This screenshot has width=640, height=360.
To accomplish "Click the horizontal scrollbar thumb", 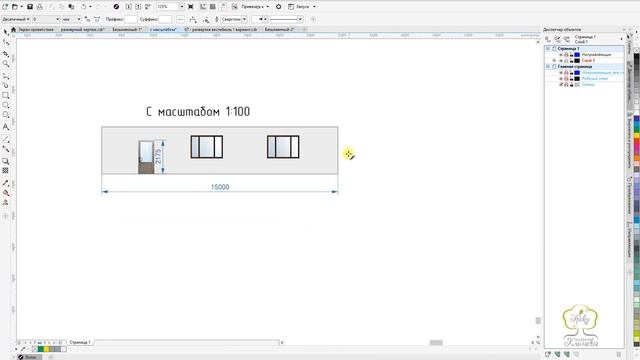I will [x=436, y=342].
